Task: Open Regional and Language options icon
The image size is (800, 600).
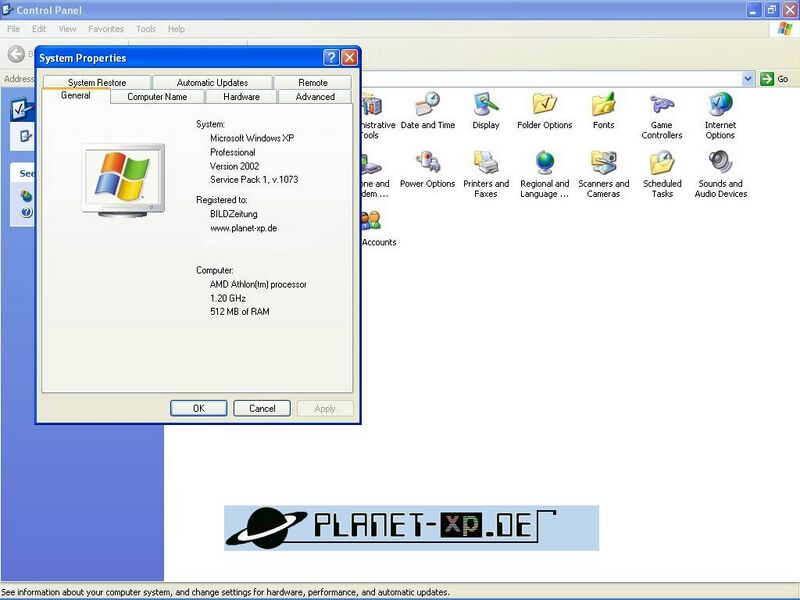Action: coord(544,174)
